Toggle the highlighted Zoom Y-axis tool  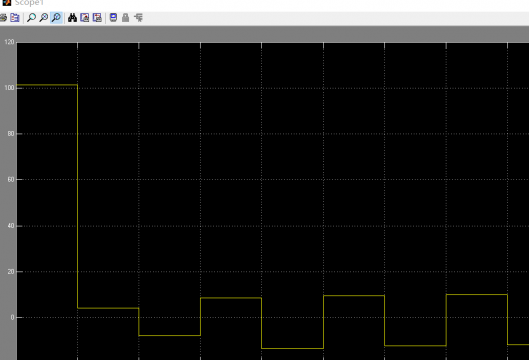click(56, 18)
